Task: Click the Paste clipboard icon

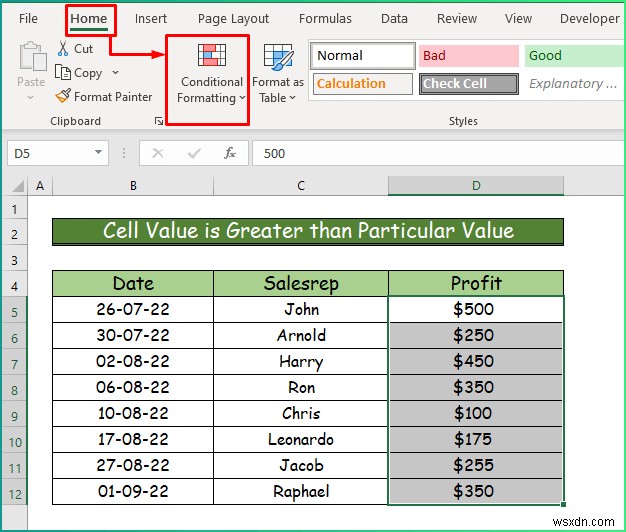Action: tap(32, 57)
